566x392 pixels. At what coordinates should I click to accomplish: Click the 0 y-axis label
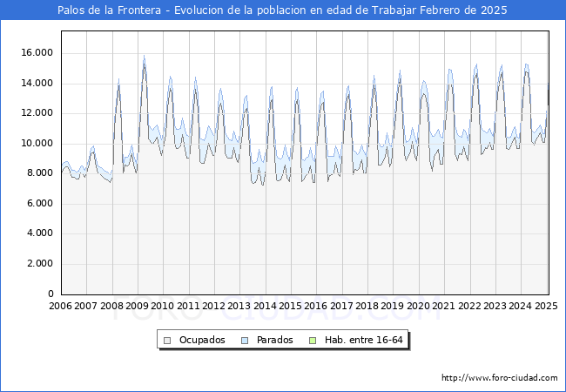tap(51, 294)
